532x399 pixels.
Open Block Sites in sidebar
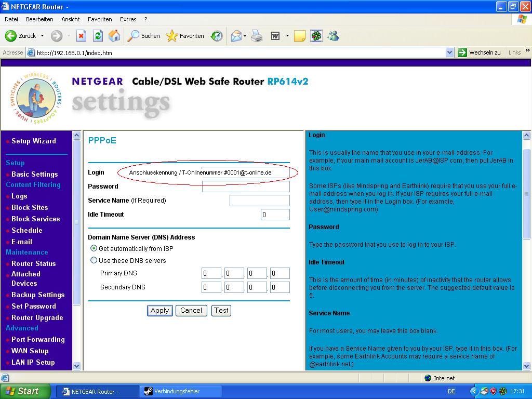click(30, 207)
